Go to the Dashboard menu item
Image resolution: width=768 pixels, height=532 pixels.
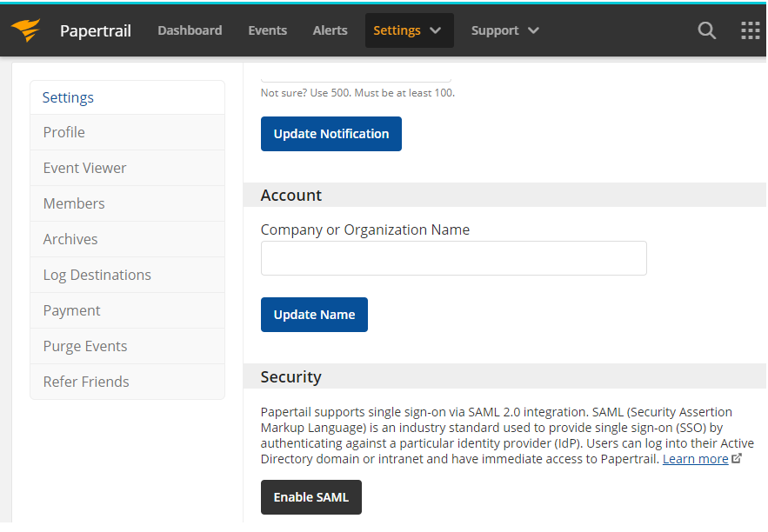pyautogui.click(x=190, y=30)
